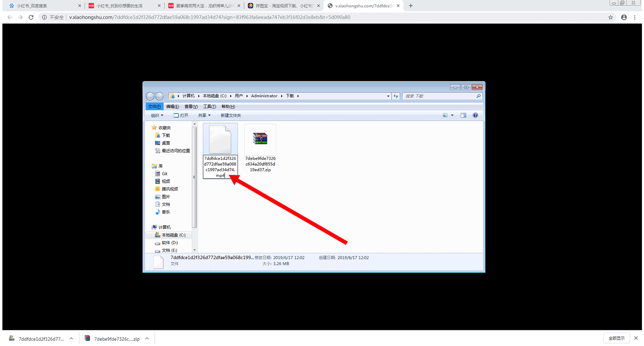Expand options for the downloaded zip file

click(x=147, y=339)
